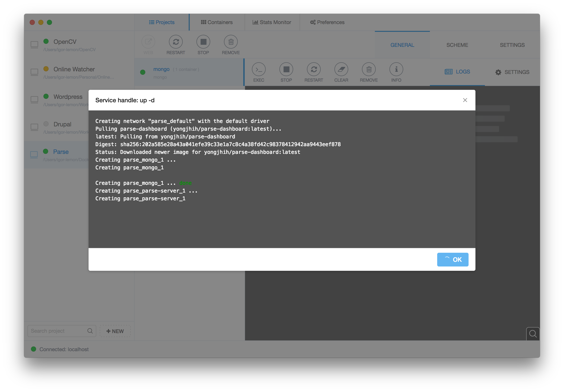Click the search project magnifier icon
The width and height of the screenshot is (564, 392).
(90, 331)
